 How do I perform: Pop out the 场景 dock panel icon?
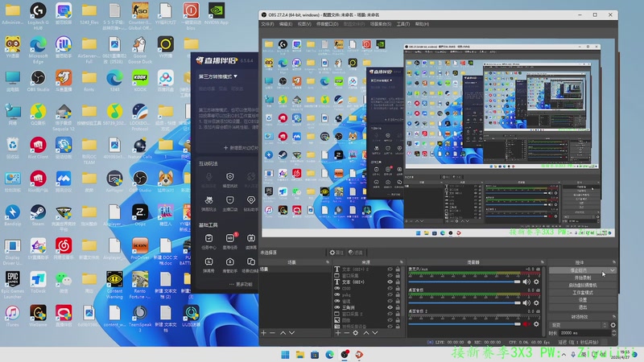tap(328, 262)
